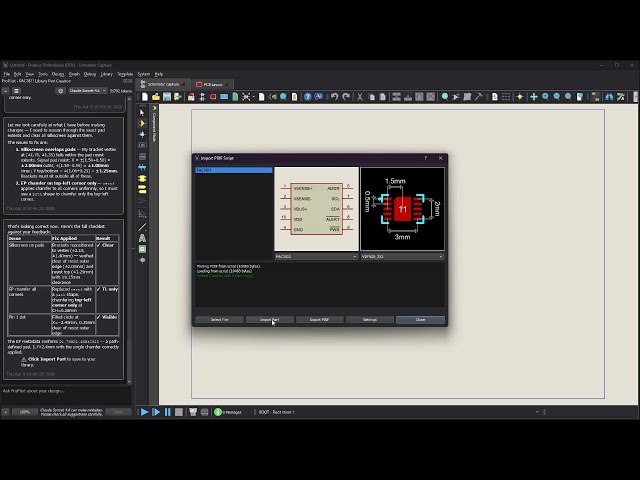
Task: Open ProPilot chat history list icon
Action: [x=16, y=91]
